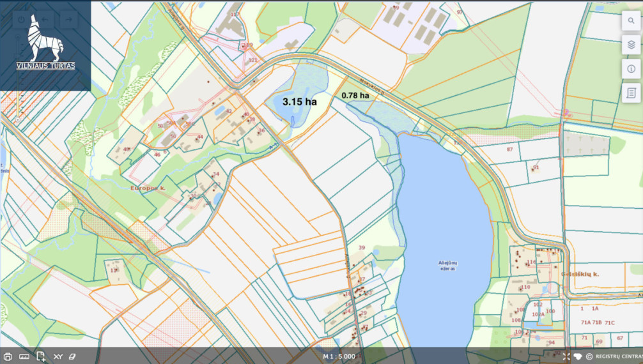Select the eraser clear tool
Screen dimensions: 643x364
[72, 356]
